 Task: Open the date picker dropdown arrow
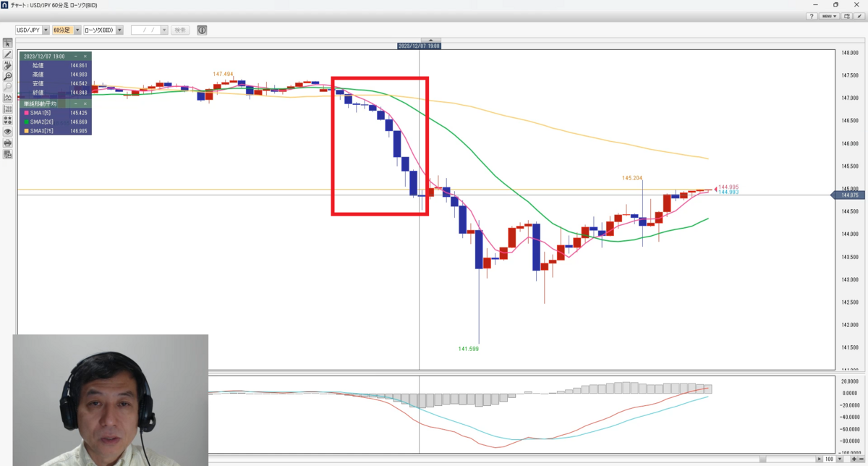point(164,30)
